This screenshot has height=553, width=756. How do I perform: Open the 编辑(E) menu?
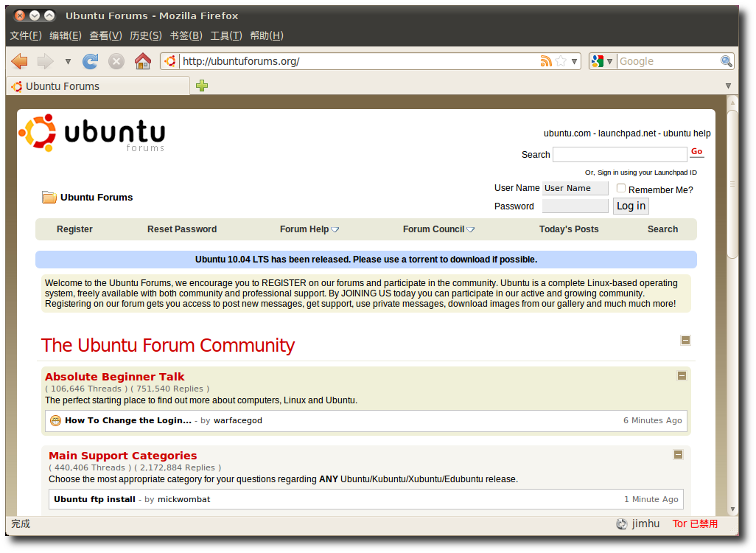[66, 35]
